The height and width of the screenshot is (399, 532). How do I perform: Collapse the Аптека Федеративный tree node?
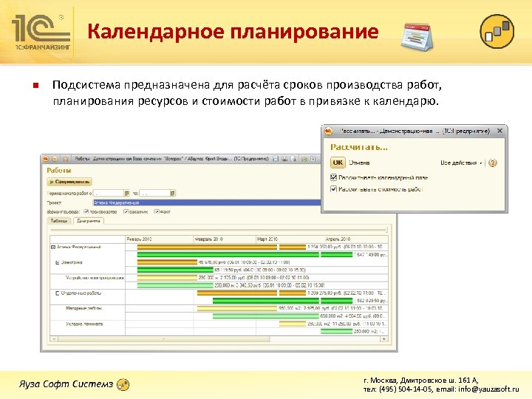pos(53,247)
